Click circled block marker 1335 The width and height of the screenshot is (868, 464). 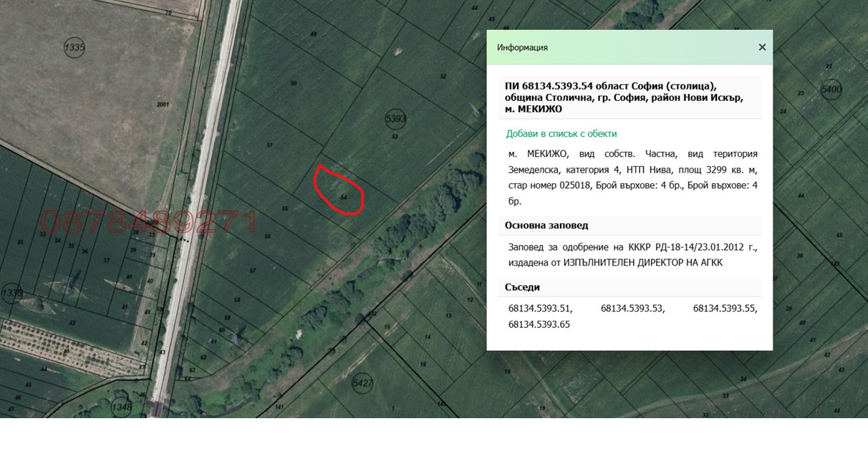(74, 48)
